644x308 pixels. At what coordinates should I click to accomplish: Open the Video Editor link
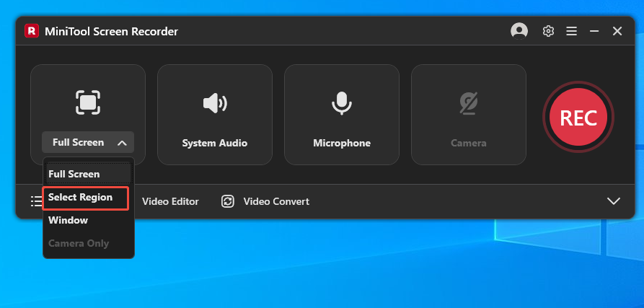click(170, 202)
